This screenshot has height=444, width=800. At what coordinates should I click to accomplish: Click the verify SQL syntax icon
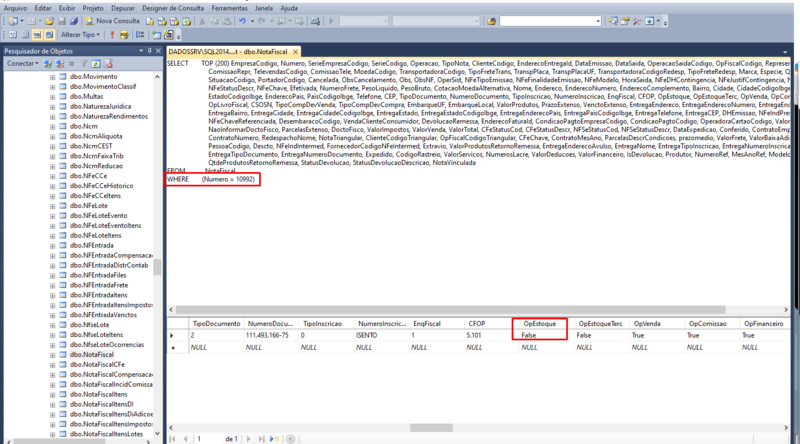click(124, 35)
